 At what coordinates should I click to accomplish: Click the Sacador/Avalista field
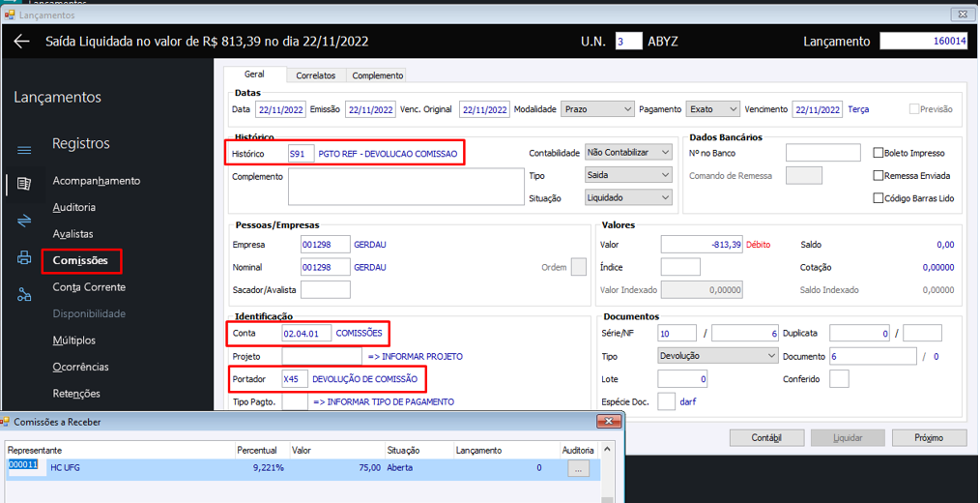coord(325,289)
